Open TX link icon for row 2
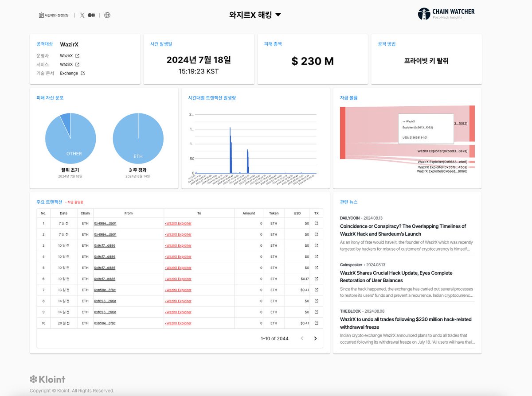 point(316,234)
